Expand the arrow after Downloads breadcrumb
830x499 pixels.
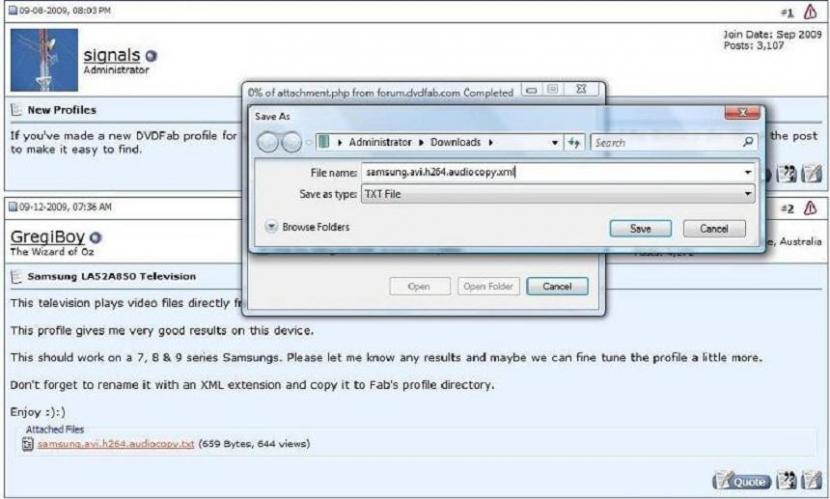click(491, 142)
